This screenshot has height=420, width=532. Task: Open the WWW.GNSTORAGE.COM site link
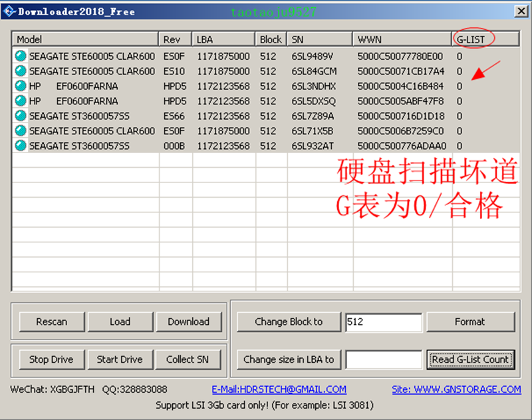456,389
